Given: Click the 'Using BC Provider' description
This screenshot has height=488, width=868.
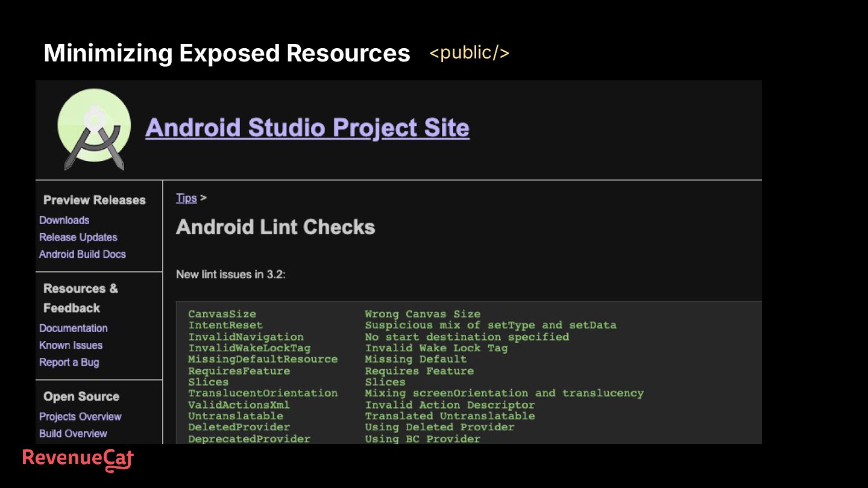Looking at the screenshot, I should pyautogui.click(x=423, y=439).
